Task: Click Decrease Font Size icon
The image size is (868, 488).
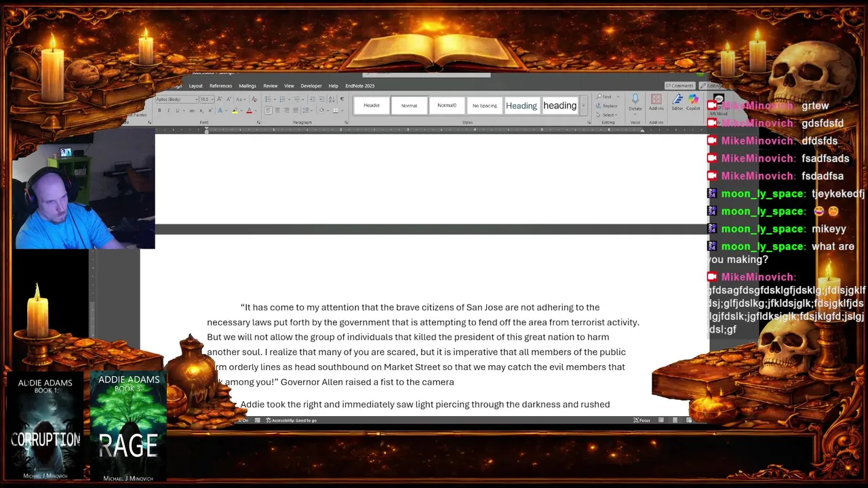Action: coord(229,99)
